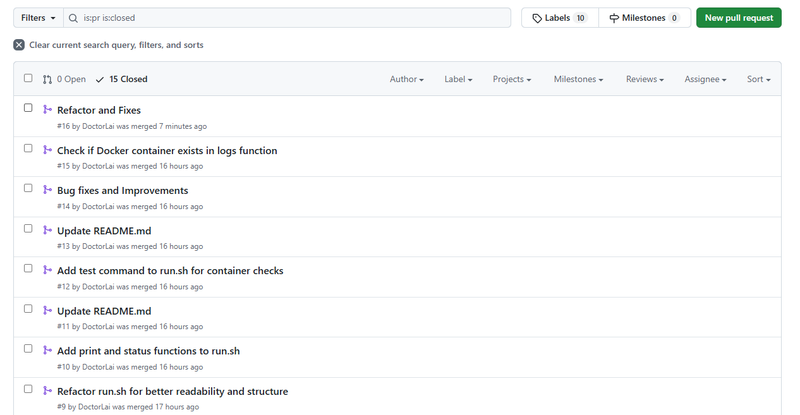Click merged icon beside Add print and status functions

(x=47, y=350)
